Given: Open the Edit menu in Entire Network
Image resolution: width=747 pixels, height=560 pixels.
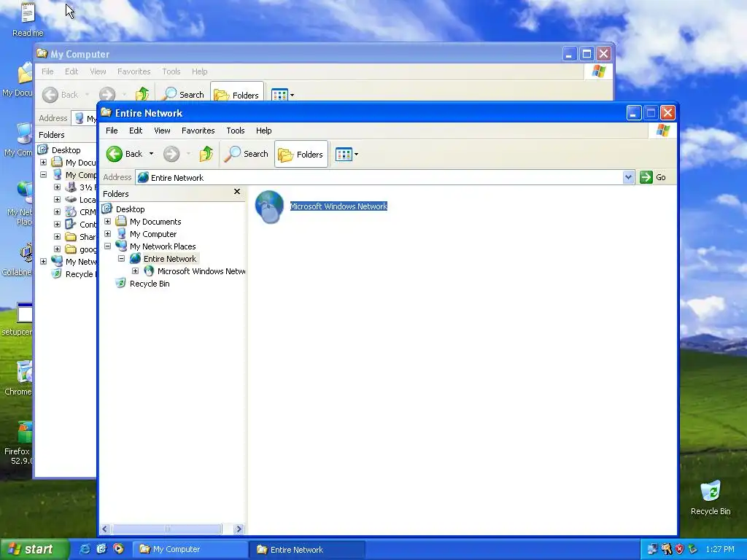Looking at the screenshot, I should (136, 131).
